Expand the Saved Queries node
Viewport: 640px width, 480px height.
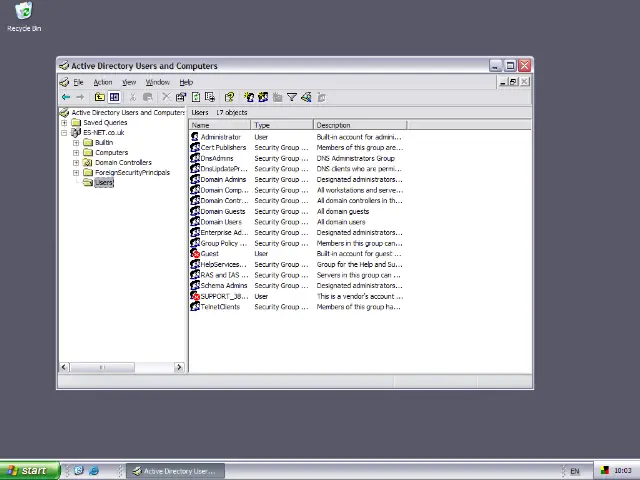tap(64, 122)
